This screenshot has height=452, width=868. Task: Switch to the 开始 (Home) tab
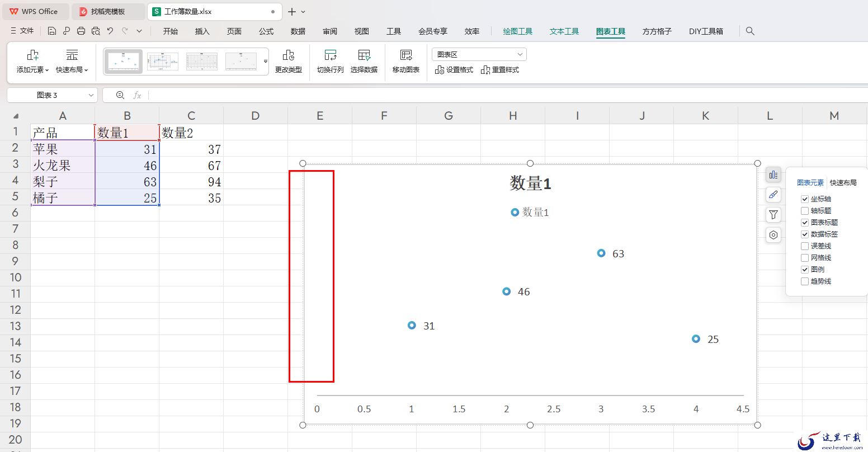(171, 31)
